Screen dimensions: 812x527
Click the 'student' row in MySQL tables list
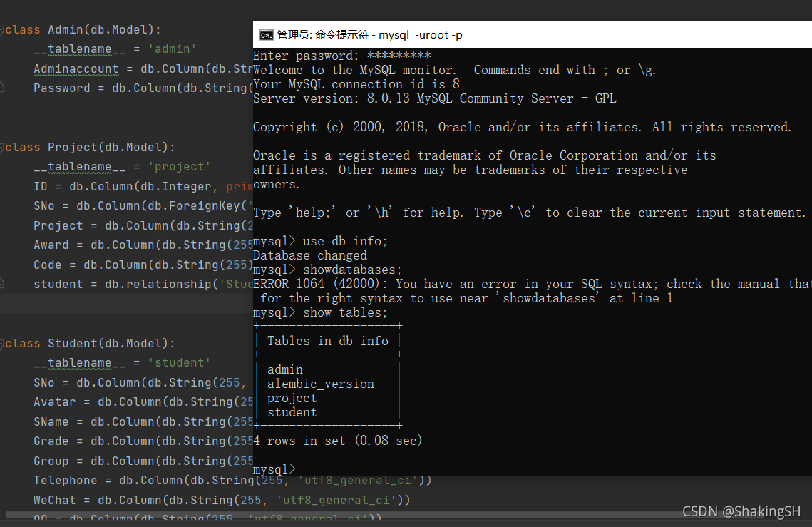(292, 412)
